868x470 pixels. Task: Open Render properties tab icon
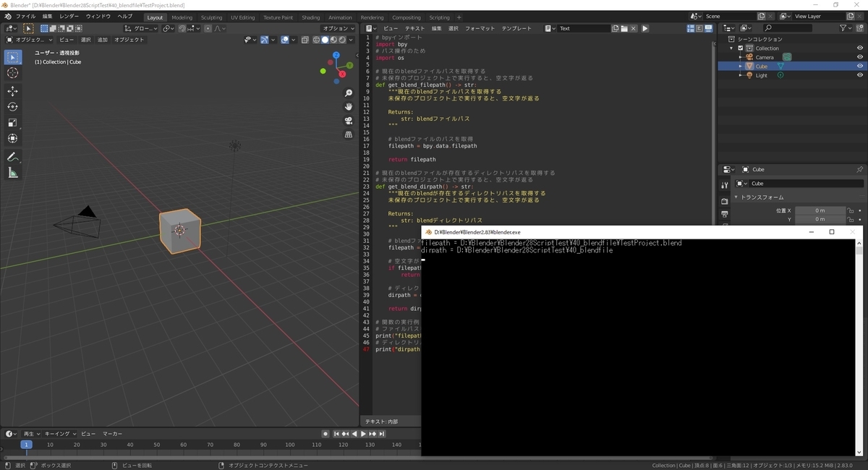(725, 201)
